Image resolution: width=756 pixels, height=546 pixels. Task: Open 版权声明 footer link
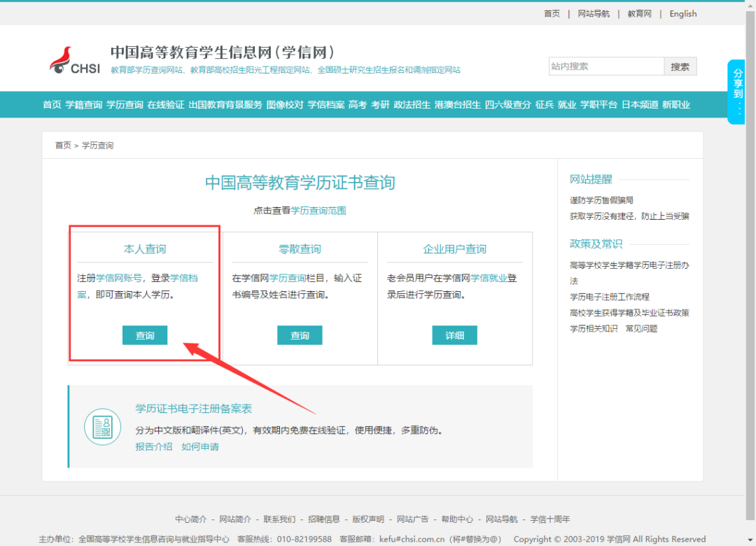click(x=368, y=519)
